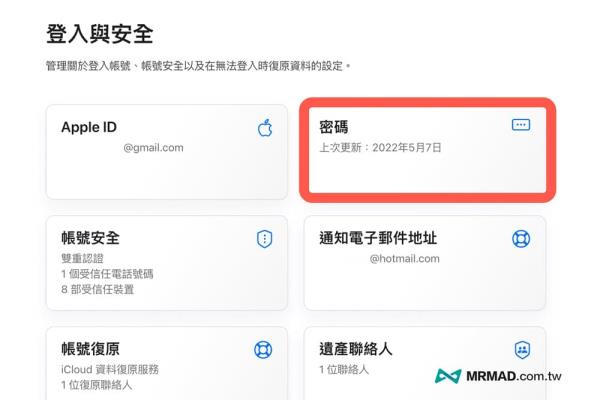Click the MRMAD.com.tw watermark text
The image size is (600, 400).
click(514, 376)
